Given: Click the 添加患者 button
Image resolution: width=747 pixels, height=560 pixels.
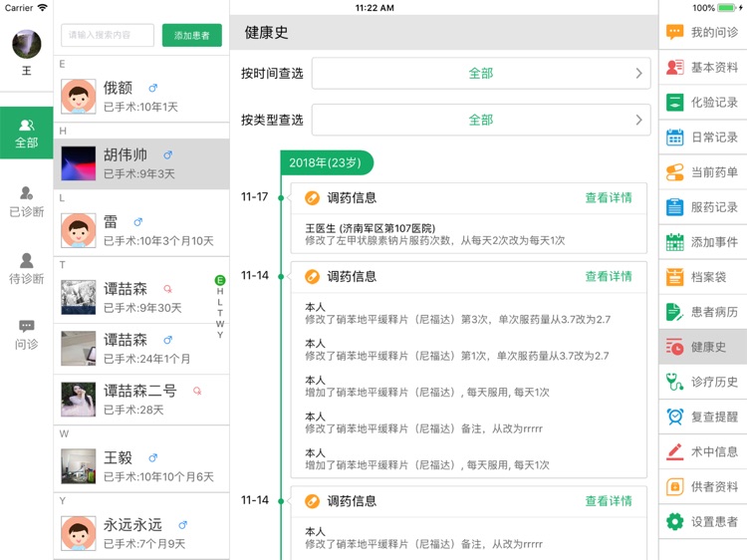Looking at the screenshot, I should point(192,35).
